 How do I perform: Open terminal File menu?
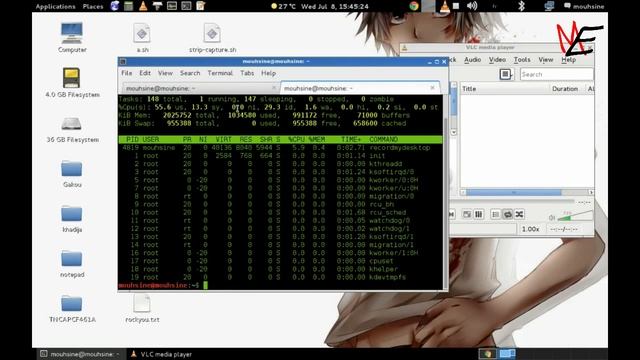[127, 73]
